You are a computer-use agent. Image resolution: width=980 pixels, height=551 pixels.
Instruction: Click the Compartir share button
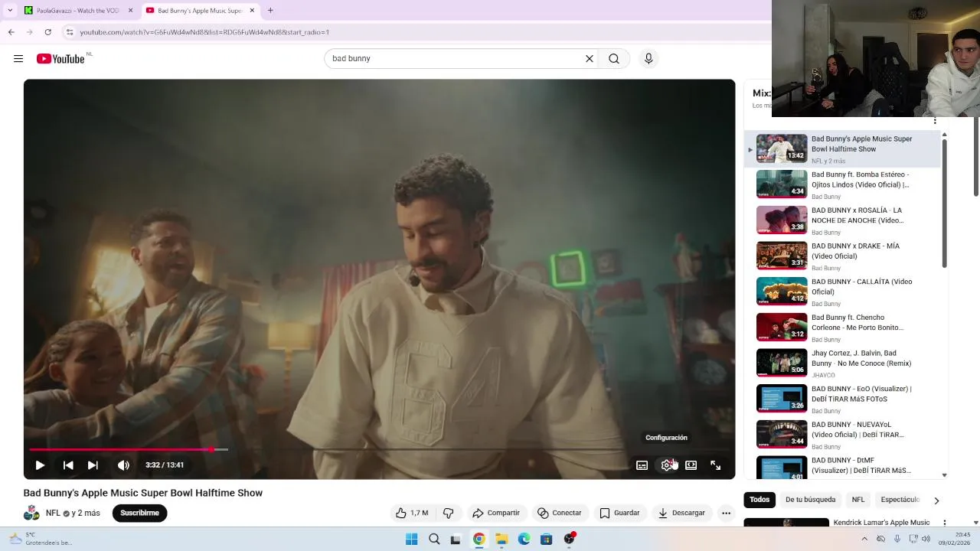pos(496,513)
